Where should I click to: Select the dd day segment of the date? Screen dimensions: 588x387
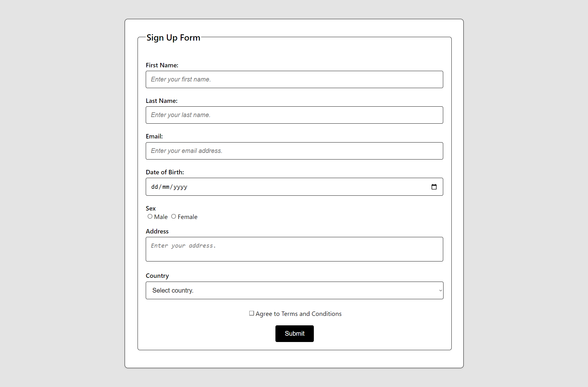click(155, 187)
